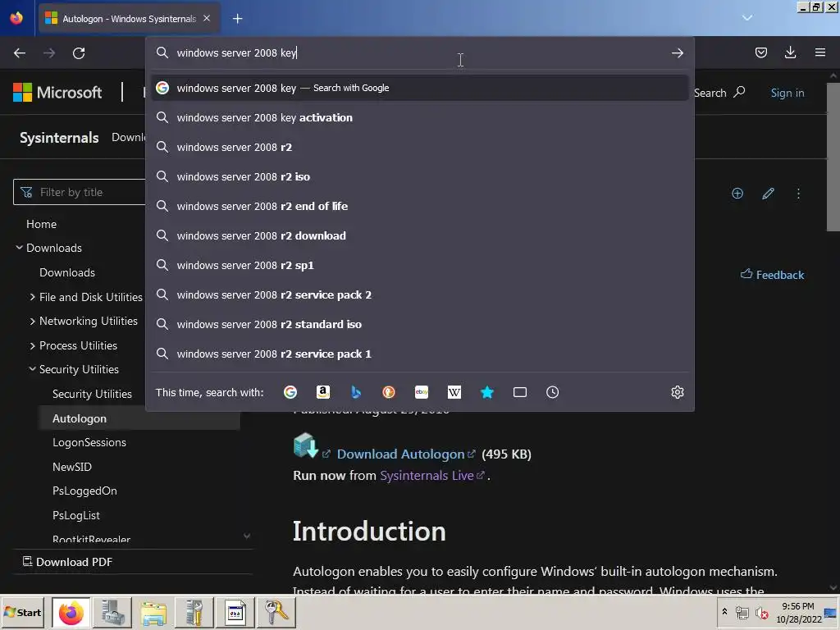
Task: Search this time with Google icon
Action: point(290,392)
